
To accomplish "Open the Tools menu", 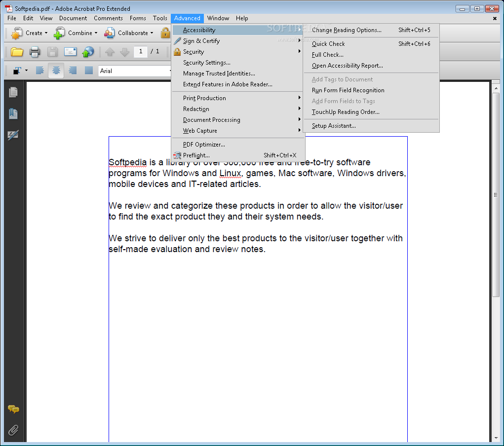I will 160,18.
